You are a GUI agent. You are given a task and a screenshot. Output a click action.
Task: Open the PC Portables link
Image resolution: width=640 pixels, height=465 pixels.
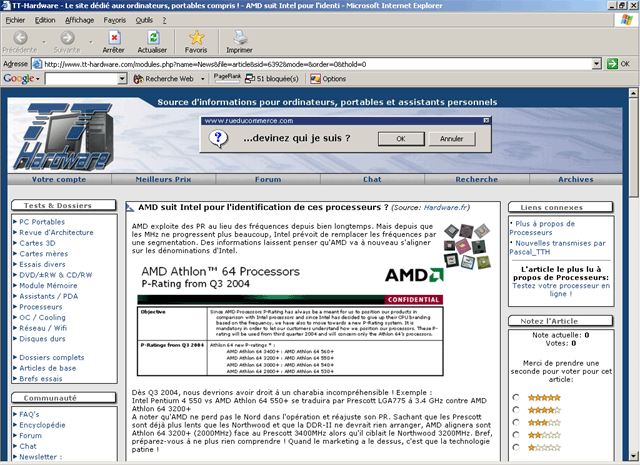coord(42,222)
